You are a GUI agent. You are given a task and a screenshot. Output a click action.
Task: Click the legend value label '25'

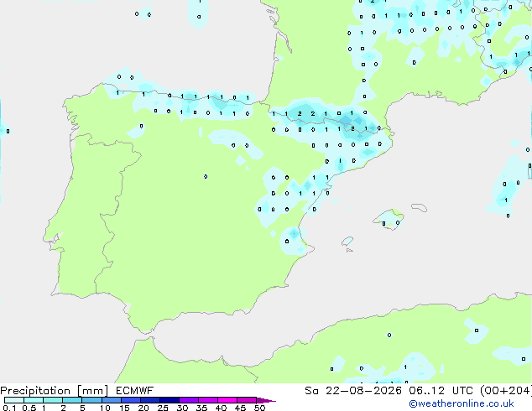tap(163, 408)
